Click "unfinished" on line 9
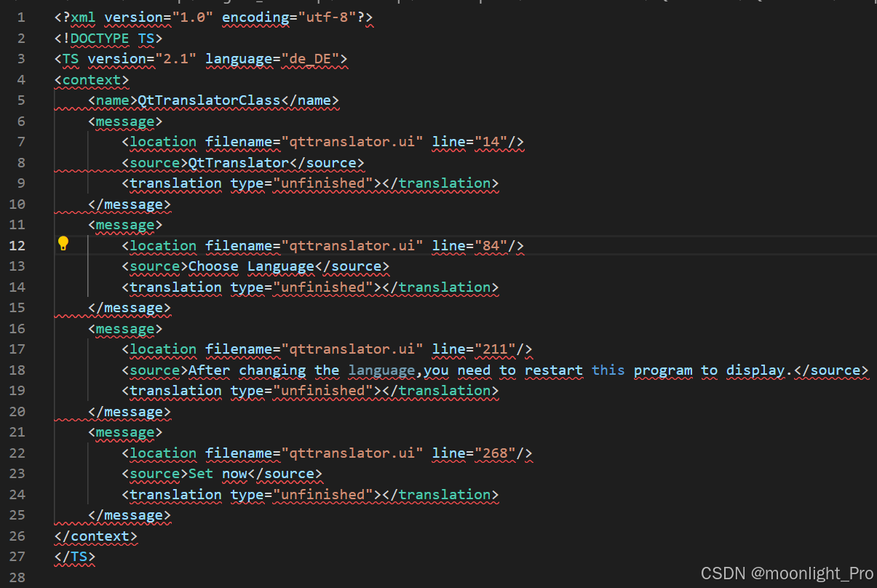Screen dimensions: 877x588 point(323,183)
